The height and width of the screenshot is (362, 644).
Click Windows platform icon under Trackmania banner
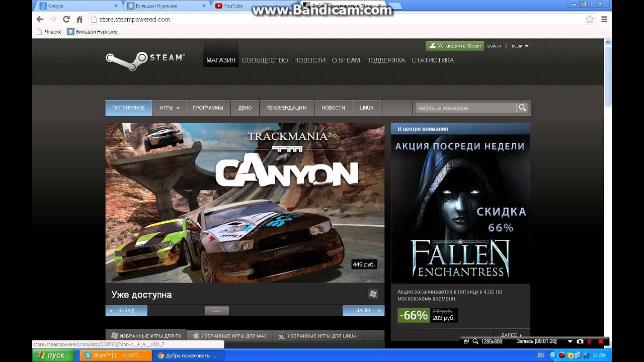click(373, 294)
